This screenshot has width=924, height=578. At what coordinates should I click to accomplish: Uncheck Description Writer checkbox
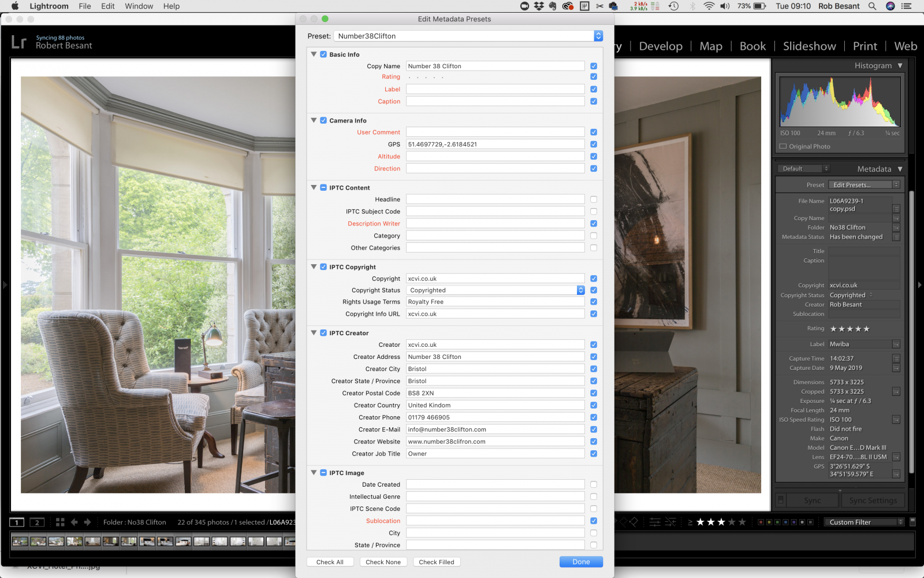click(x=594, y=224)
